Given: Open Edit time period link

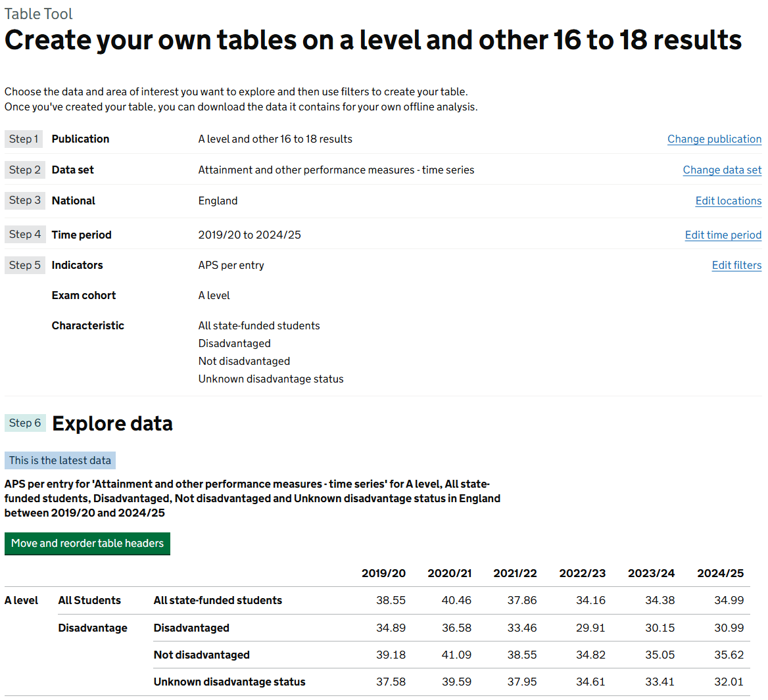Looking at the screenshot, I should coord(723,235).
